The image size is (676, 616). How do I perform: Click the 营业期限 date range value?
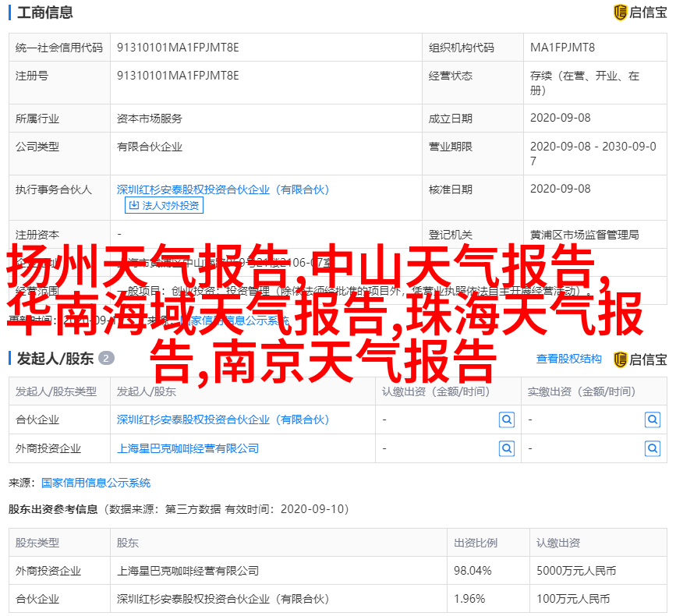pyautogui.click(x=593, y=154)
